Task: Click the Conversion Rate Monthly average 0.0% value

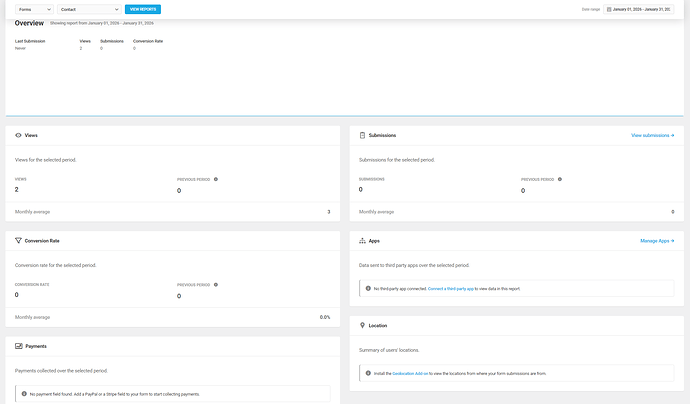Action: pyautogui.click(x=325, y=317)
